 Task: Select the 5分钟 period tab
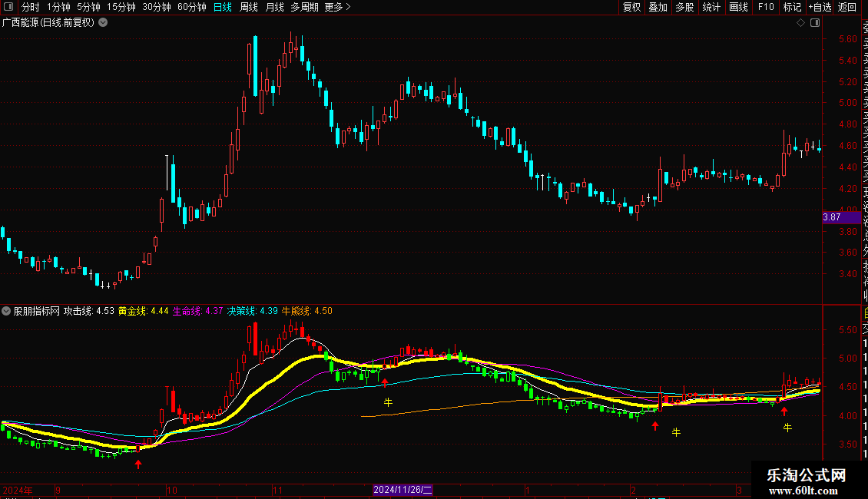point(88,7)
